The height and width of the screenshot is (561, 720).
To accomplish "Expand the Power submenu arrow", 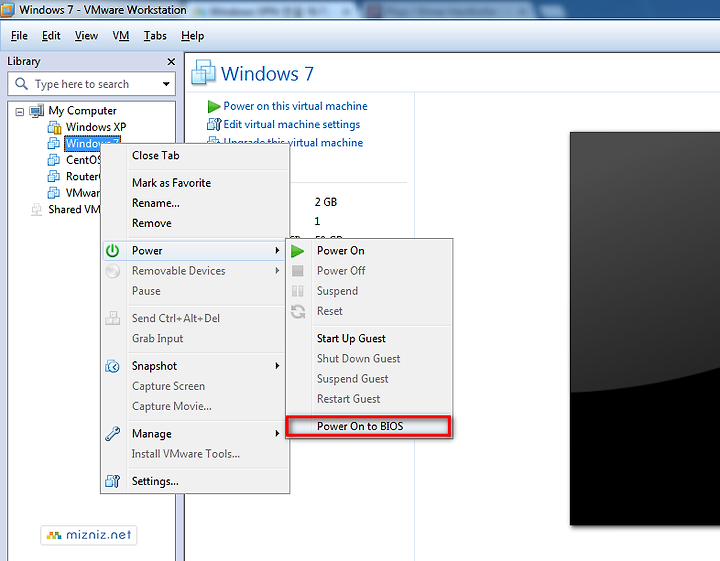I will point(277,251).
